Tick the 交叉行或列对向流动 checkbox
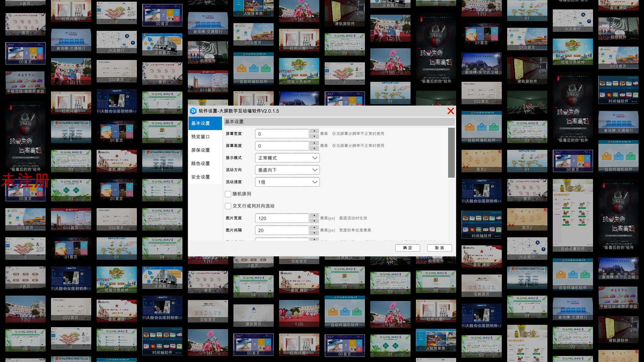Viewport: 644px width, 362px height. click(228, 206)
